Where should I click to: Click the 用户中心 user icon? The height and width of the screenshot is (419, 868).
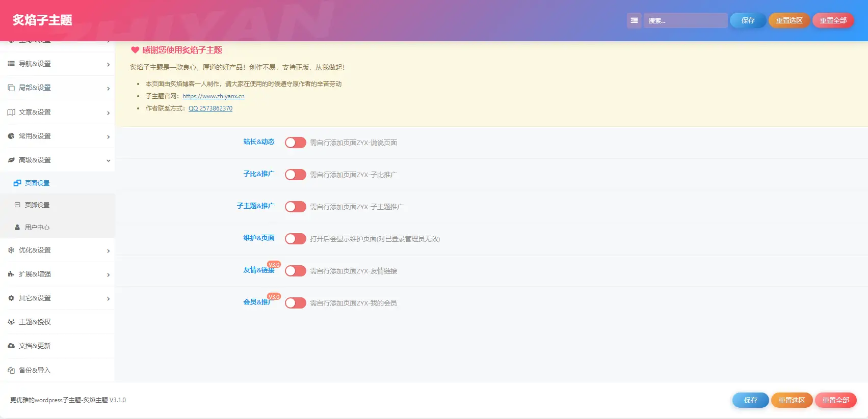[17, 228]
